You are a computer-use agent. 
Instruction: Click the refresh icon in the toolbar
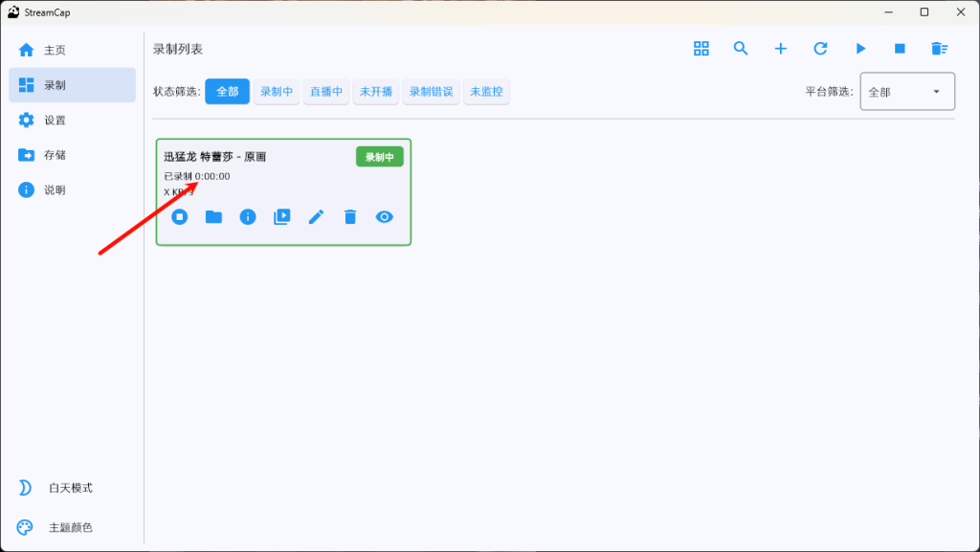[820, 48]
